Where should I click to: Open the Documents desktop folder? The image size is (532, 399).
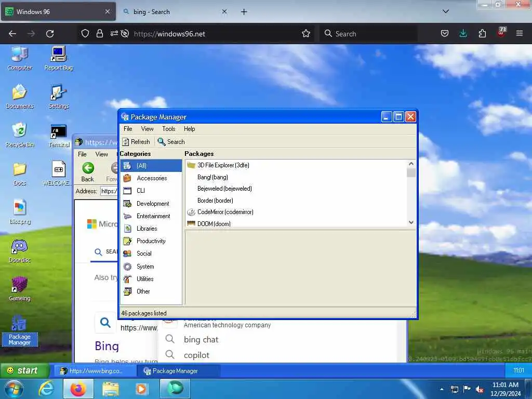[x=20, y=97]
